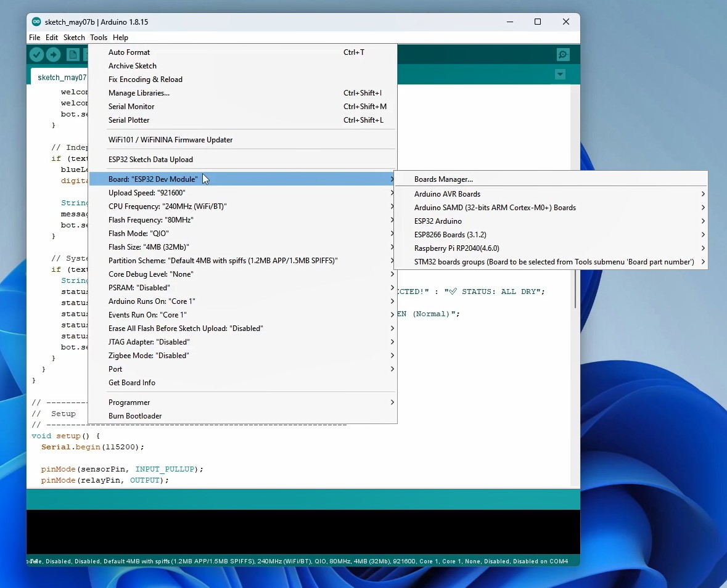727x588 pixels.
Task: Click the Verify checkmark toolbar icon
Action: click(36, 55)
